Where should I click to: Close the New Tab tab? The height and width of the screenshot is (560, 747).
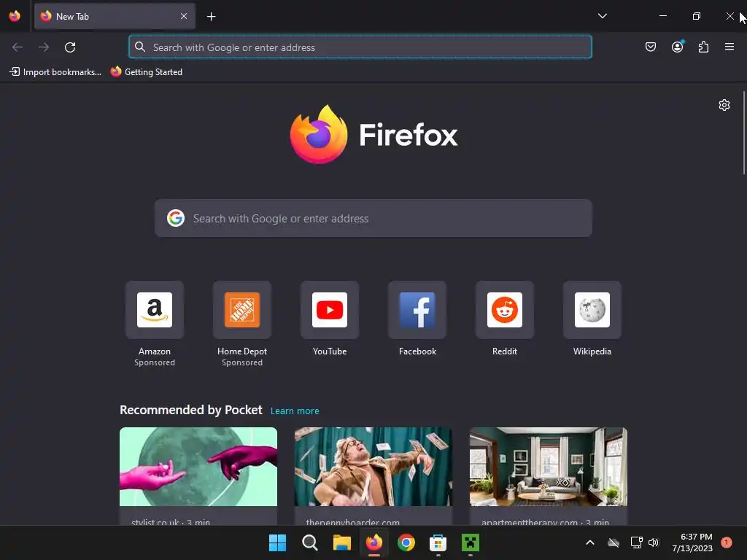184,16
